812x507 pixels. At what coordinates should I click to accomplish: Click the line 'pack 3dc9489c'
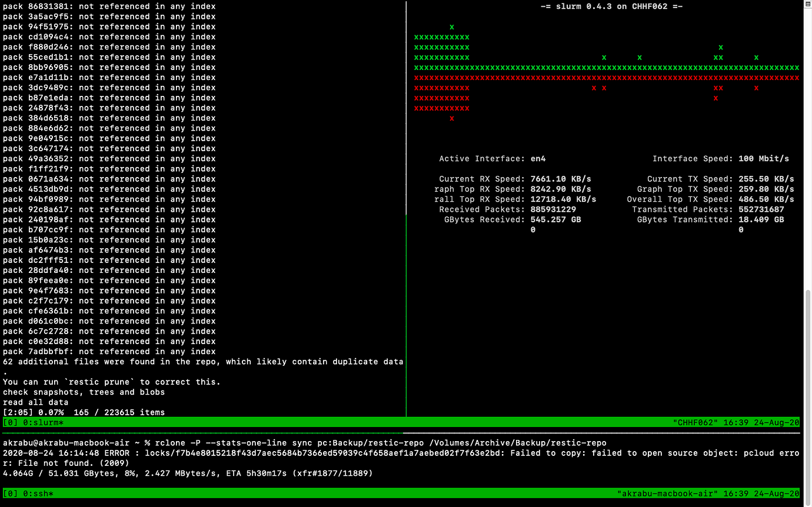click(x=109, y=88)
